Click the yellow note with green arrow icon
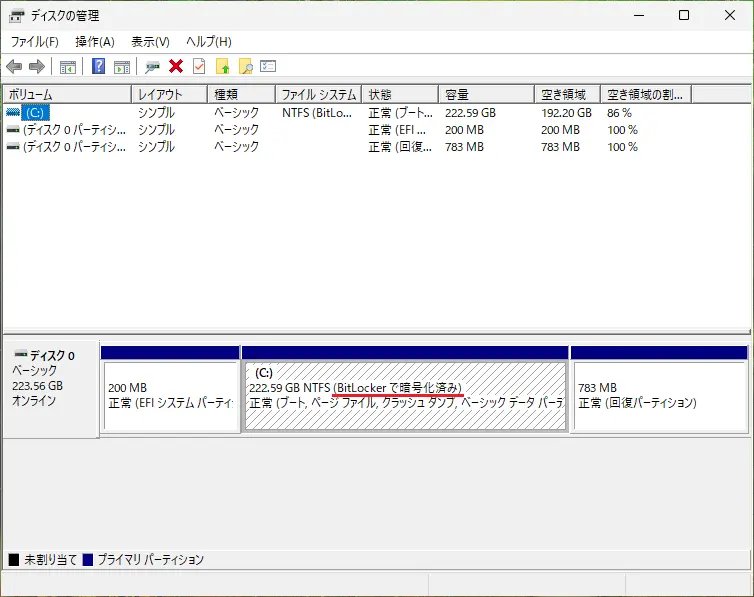The image size is (754, 597). [x=222, y=67]
